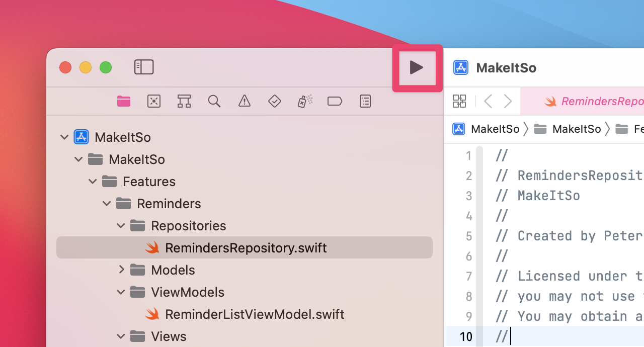Click MakeItSo project in jump bar
Image resolution: width=644 pixels, height=347 pixels.
point(487,129)
